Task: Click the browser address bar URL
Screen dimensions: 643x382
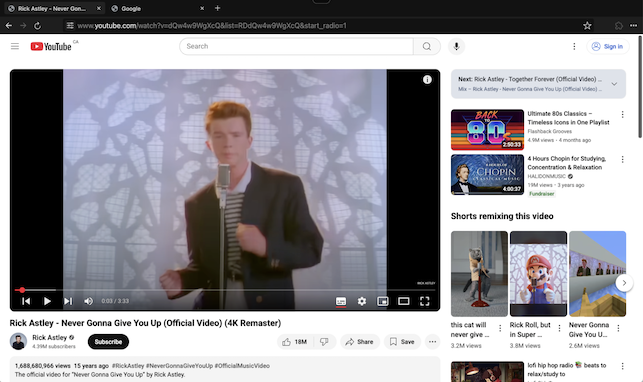Action: click(x=212, y=25)
